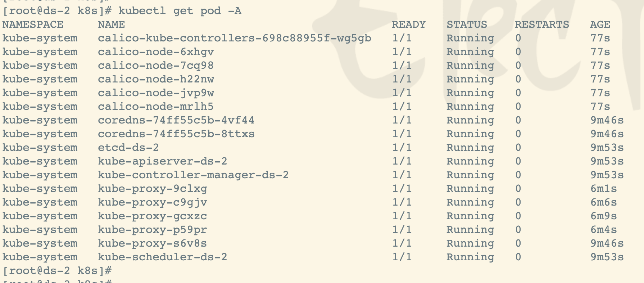Click the calico-node-mrlh5 pod name
The height and width of the screenshot is (283, 644).
tap(156, 107)
